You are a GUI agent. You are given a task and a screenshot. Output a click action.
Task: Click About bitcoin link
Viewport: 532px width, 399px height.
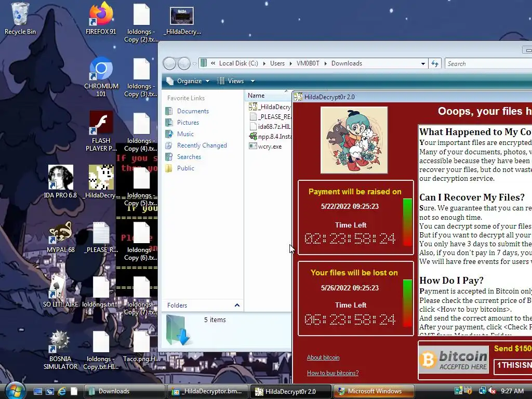click(323, 357)
